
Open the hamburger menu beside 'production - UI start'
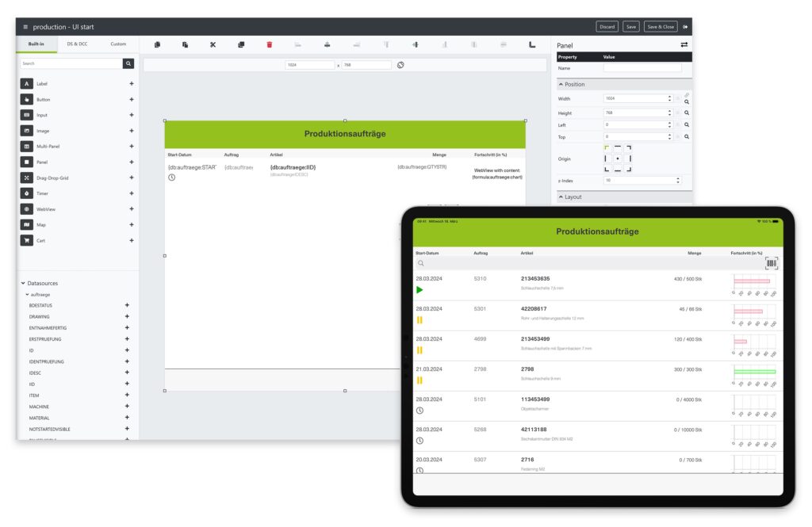tap(25, 27)
